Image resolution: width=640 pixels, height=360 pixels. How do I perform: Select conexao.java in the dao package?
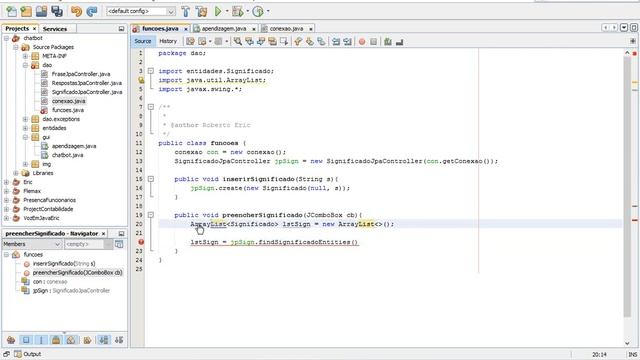68,101
